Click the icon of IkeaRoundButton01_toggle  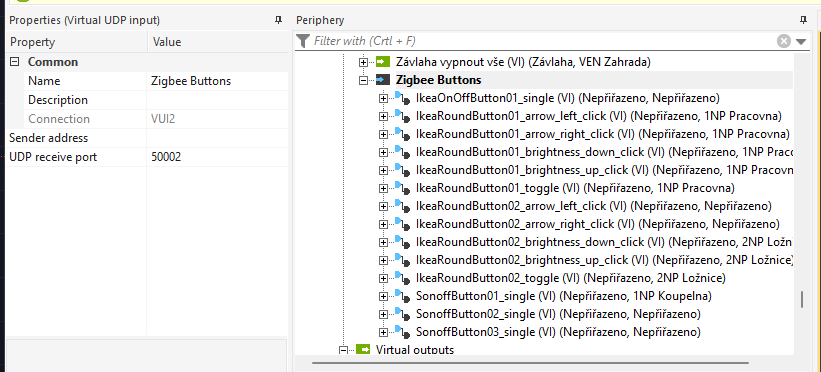point(402,188)
